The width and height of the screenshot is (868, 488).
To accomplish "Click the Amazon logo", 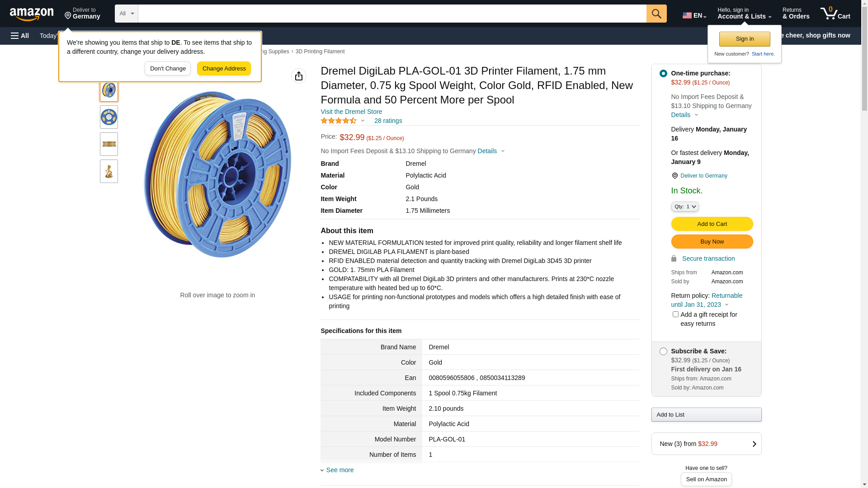I will click(32, 14).
